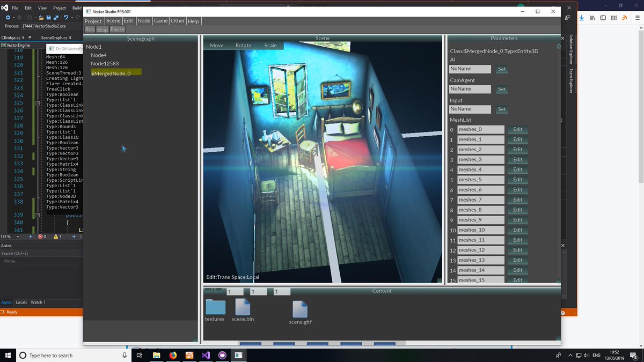Open Windows Start menu
Screen dimensions: 644x362
pos(8,355)
